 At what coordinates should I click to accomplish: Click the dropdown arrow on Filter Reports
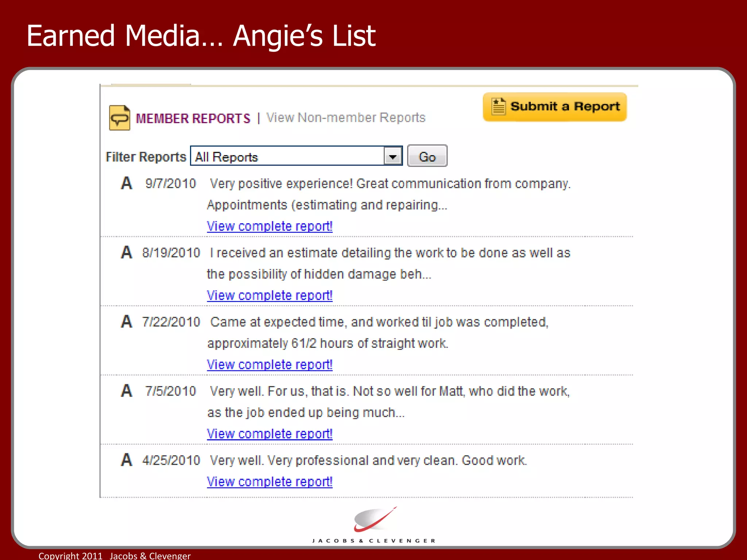coord(392,156)
